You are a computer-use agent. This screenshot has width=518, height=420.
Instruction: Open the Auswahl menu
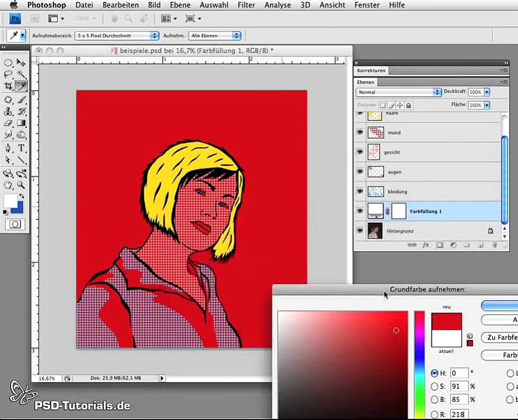pos(213,5)
